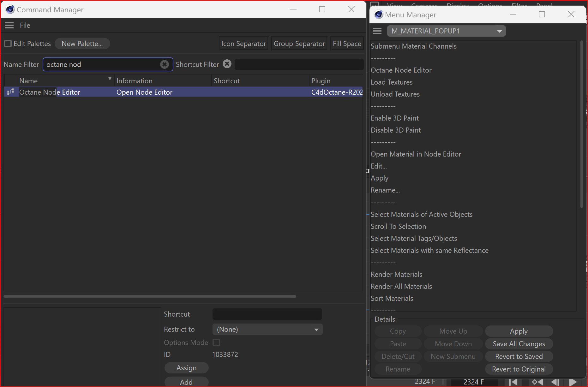
Task: Sort by the Shortcut column header
Action: (x=260, y=81)
